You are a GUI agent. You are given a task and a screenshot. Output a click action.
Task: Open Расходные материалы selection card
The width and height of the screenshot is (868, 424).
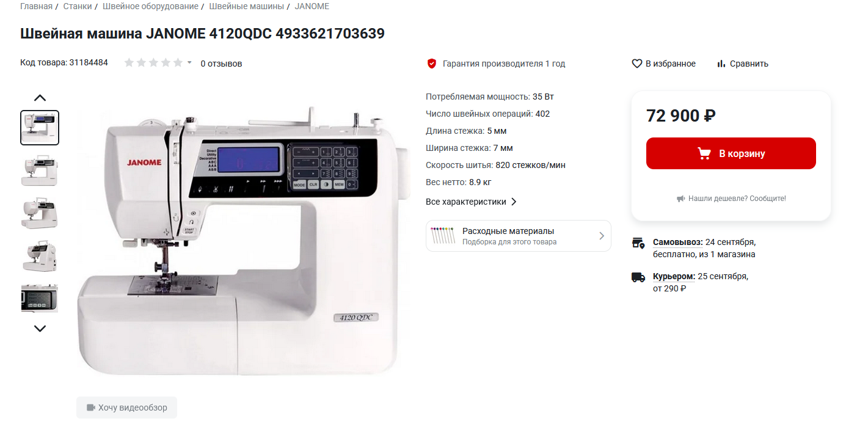click(x=519, y=236)
